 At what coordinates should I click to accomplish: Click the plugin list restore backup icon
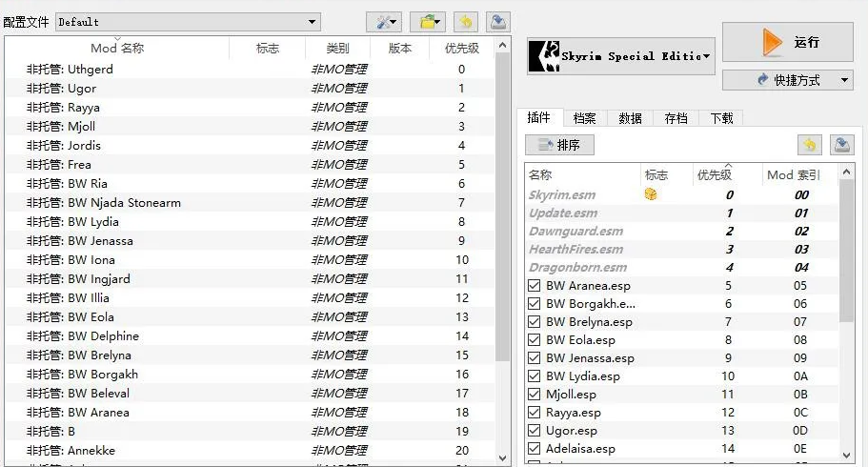coord(809,145)
